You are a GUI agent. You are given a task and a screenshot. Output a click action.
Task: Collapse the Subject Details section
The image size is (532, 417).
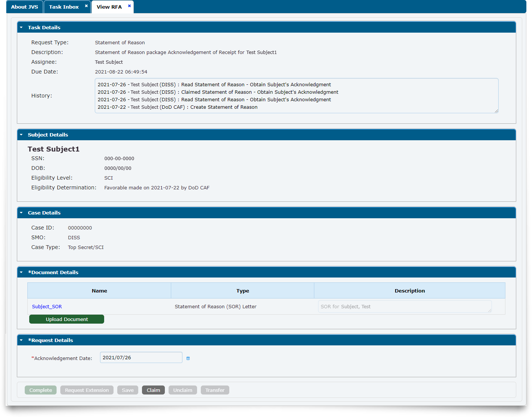(21, 135)
